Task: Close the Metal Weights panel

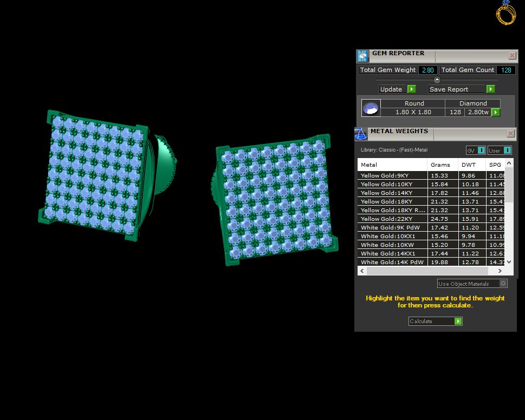Action: click(x=510, y=134)
